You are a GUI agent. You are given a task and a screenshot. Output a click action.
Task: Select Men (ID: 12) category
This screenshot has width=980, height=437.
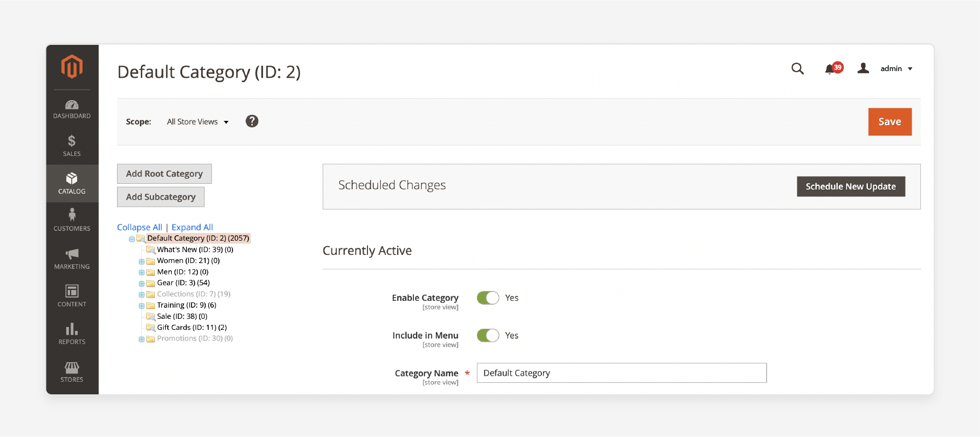pos(183,272)
